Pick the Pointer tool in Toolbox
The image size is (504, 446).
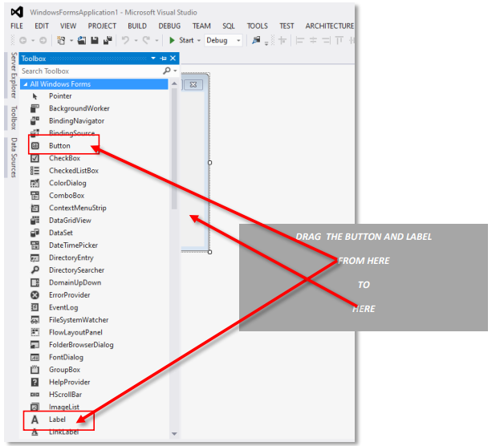pos(59,96)
